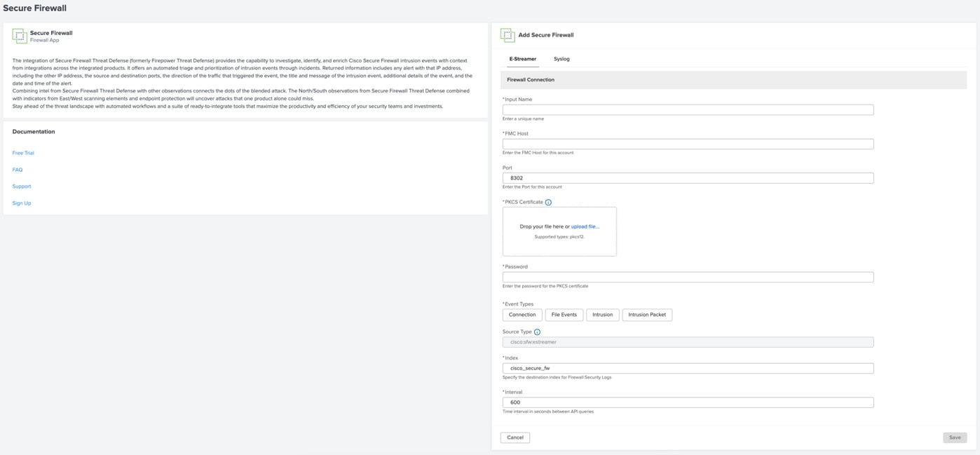
Task: Open the Free Trial documentation link
Action: coord(23,153)
